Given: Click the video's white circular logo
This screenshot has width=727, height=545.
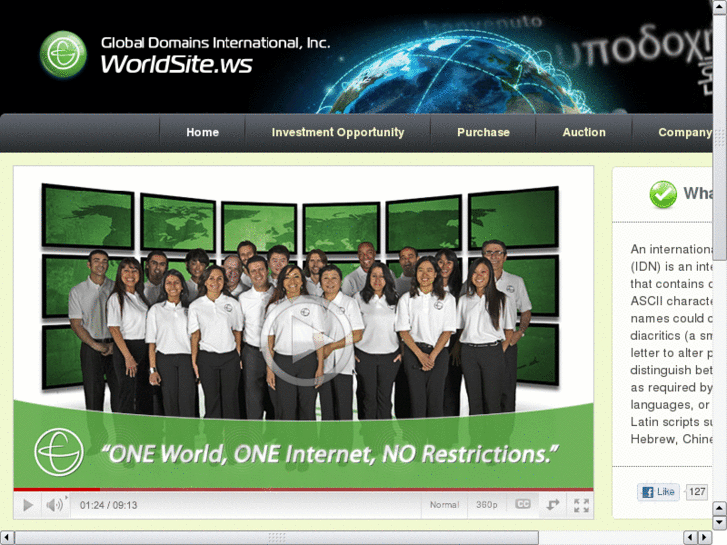Looking at the screenshot, I should [59, 452].
